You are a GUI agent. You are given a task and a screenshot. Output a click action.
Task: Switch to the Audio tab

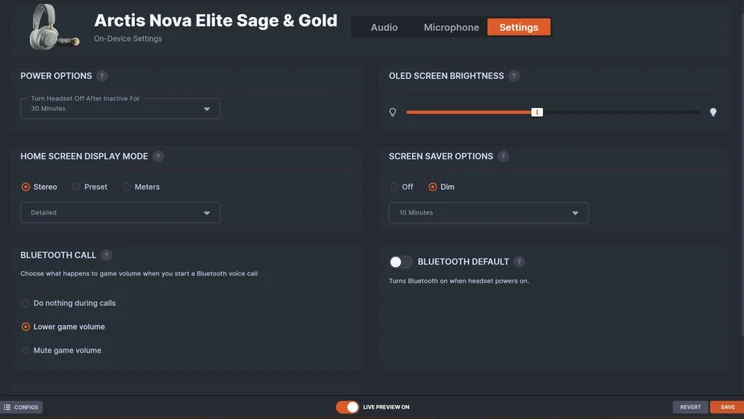click(x=384, y=28)
